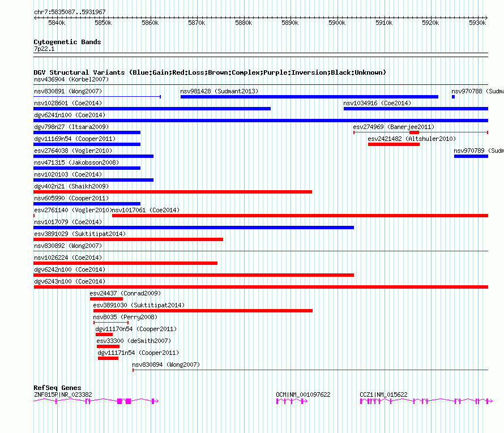
Task: Click the nsv436904 (Korbel2007) variant label
Action: 71,79
